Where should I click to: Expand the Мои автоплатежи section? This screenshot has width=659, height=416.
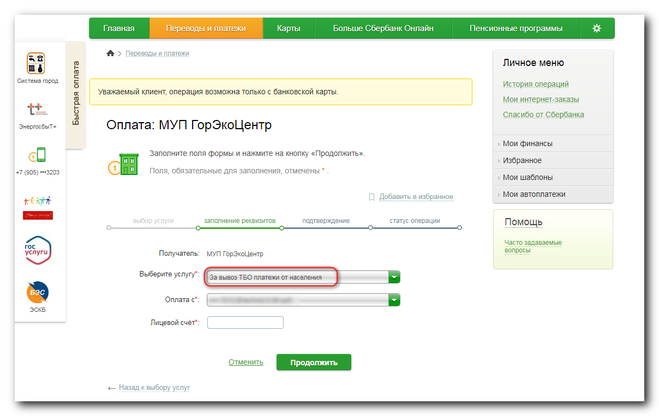coord(532,193)
